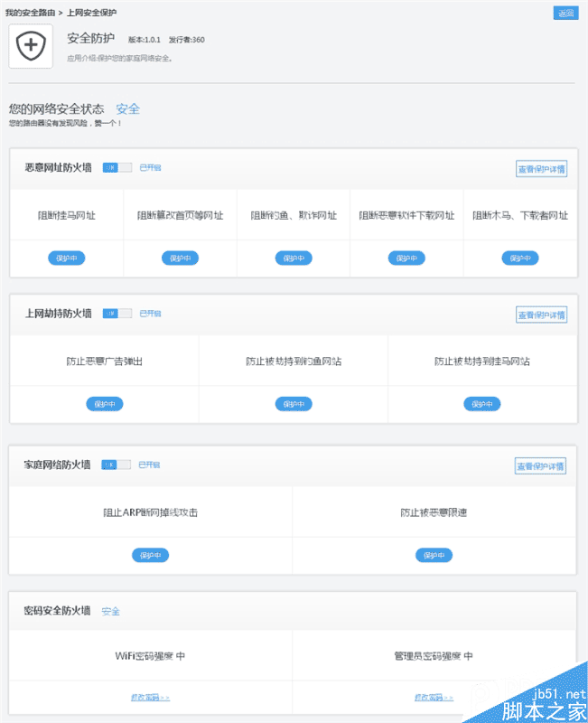Image resolution: width=588 pixels, height=723 pixels.
Task: Click 保护中 under 防止被劫持到挂马网站
Action: [482, 404]
